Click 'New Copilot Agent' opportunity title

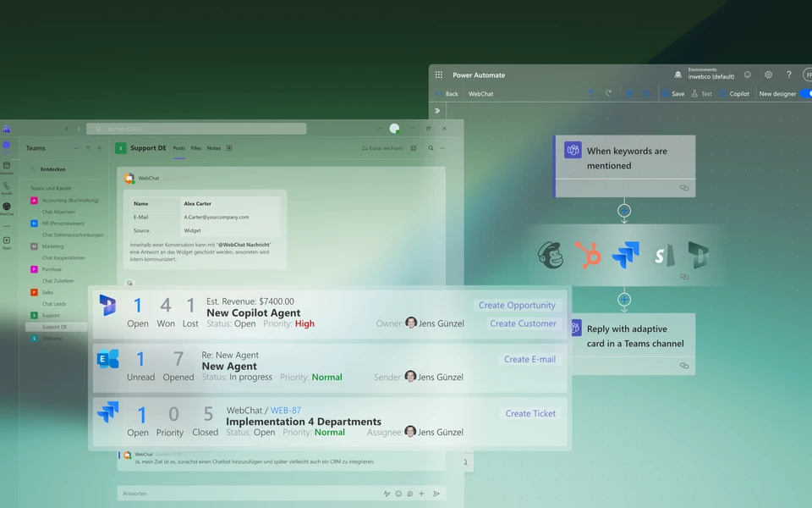pos(253,312)
